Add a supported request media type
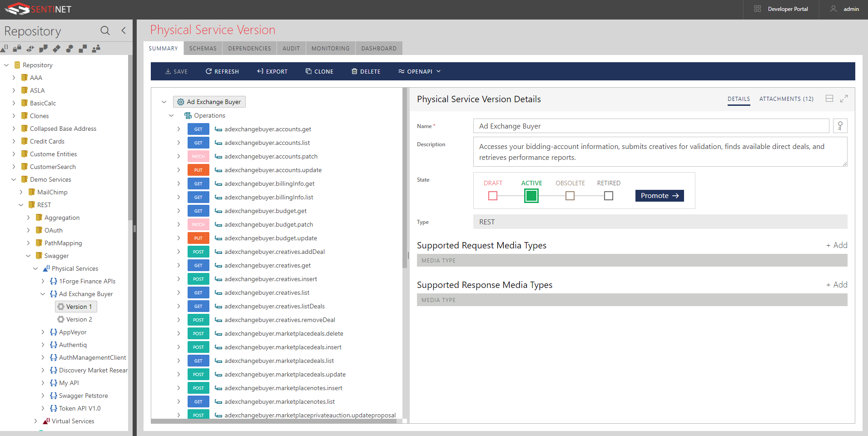The width and height of the screenshot is (868, 436). coord(836,245)
